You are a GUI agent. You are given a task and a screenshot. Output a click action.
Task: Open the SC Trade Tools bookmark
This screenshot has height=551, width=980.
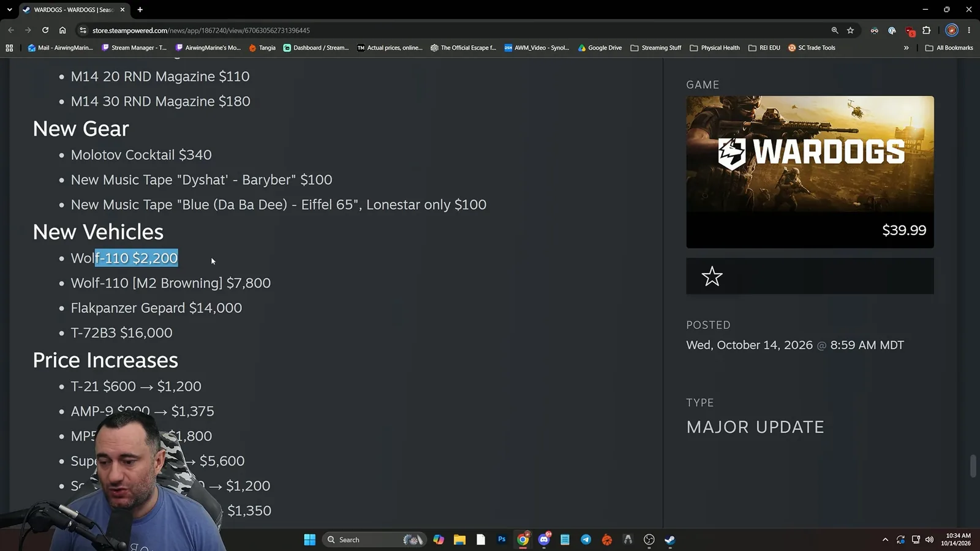[812, 48]
